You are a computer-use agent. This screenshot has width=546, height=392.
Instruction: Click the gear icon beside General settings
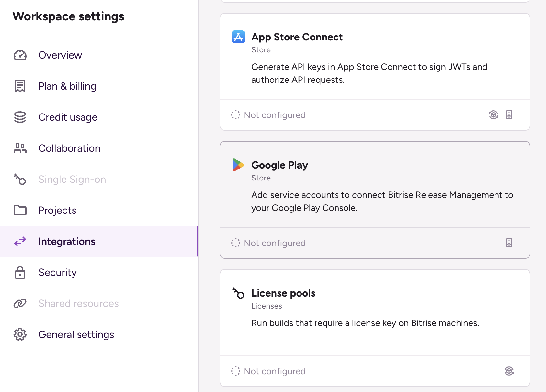click(x=20, y=334)
